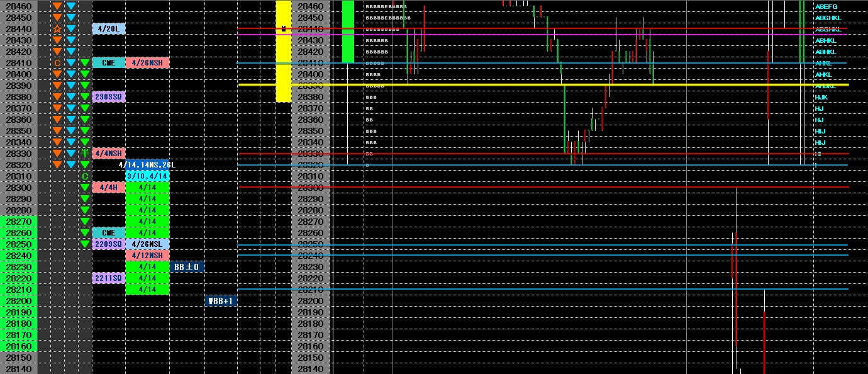Select the purple 2303SQ label
The height and width of the screenshot is (374, 868).
pyautogui.click(x=108, y=97)
